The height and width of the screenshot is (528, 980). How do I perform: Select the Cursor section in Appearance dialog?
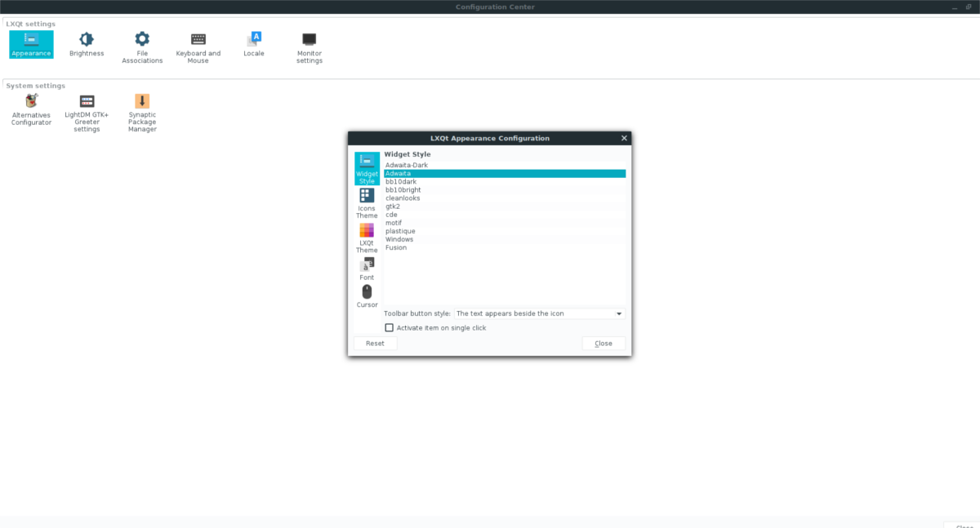pos(367,295)
